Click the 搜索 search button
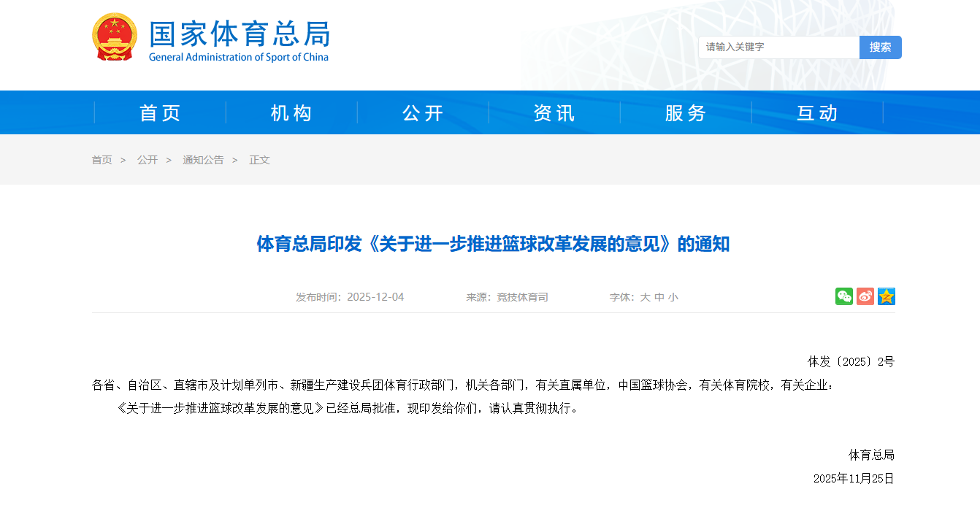The image size is (980, 519). coord(880,47)
